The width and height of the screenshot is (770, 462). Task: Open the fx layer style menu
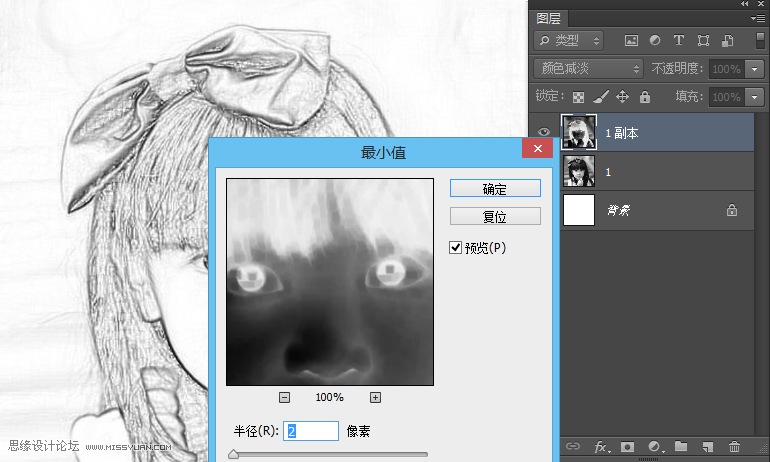coord(602,447)
